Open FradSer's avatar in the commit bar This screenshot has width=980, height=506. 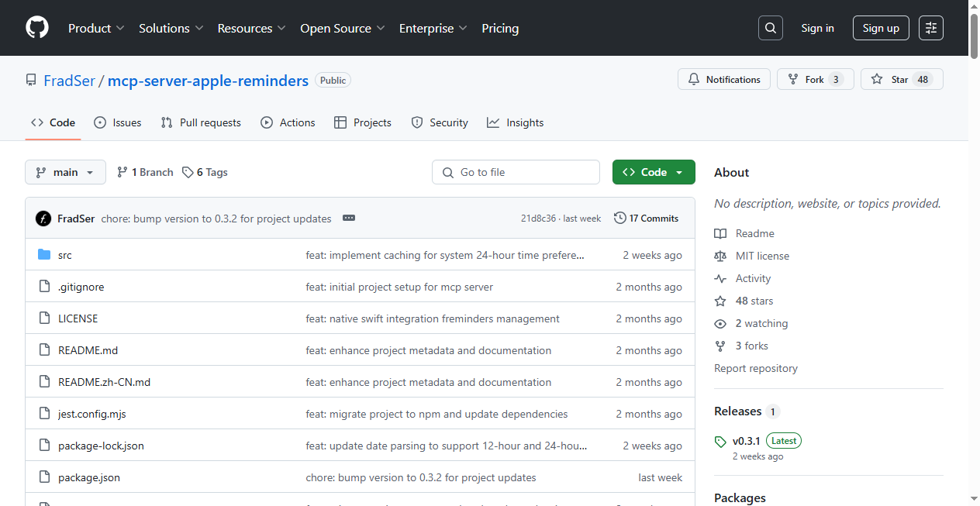[x=43, y=219]
